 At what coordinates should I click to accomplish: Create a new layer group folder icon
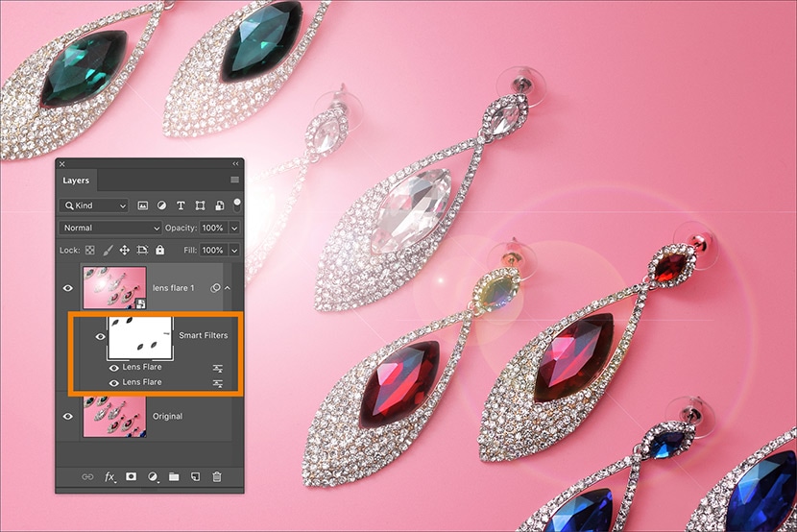point(174,475)
